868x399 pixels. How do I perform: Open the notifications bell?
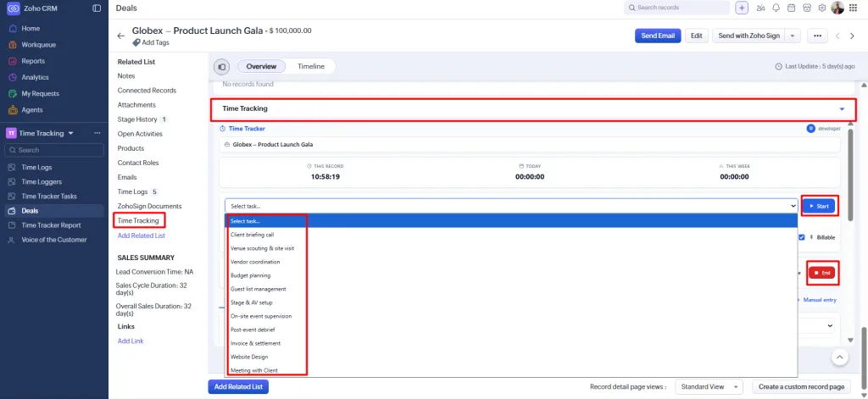tap(776, 8)
